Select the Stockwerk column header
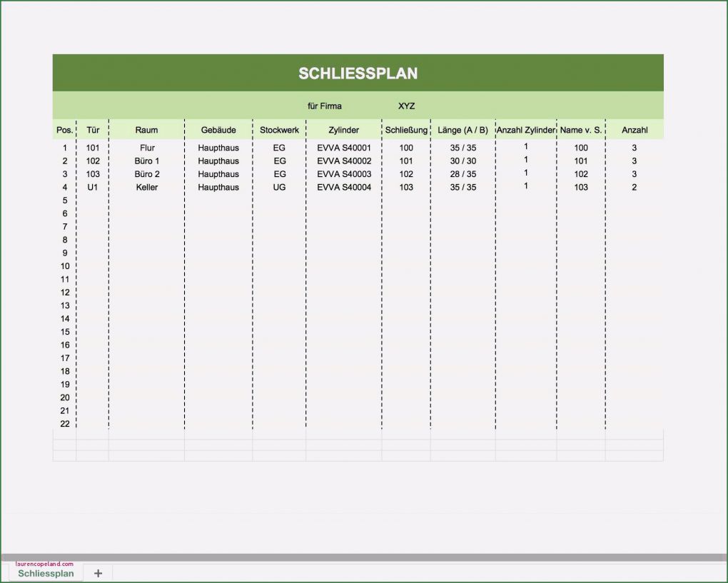728x583 pixels. click(279, 130)
